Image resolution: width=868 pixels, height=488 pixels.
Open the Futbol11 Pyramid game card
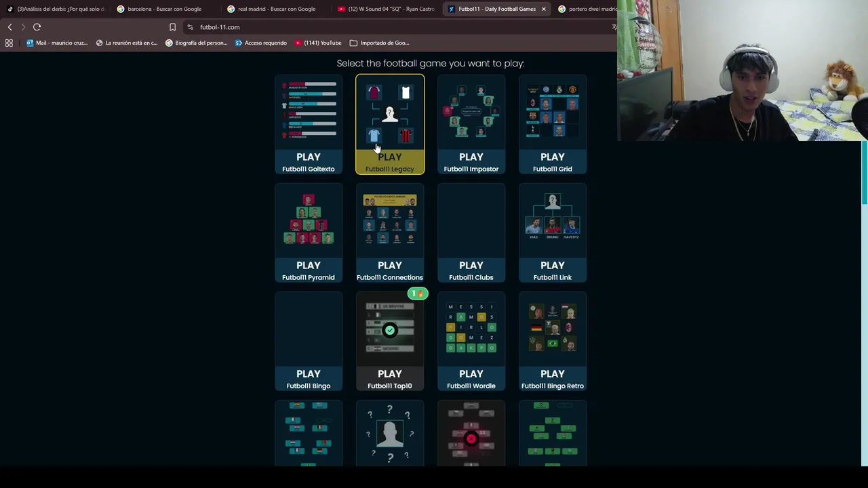point(309,233)
